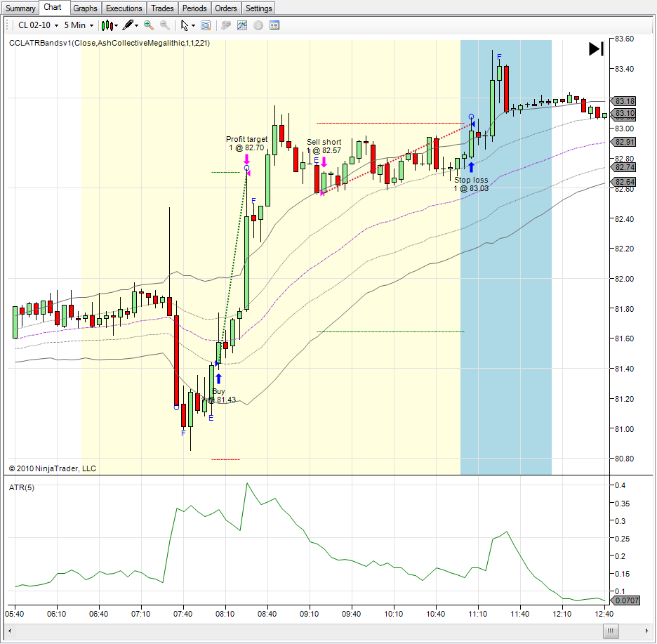Click the magenta Profit target arrow marker
Viewport: 657px width, 644px height.
click(x=247, y=159)
